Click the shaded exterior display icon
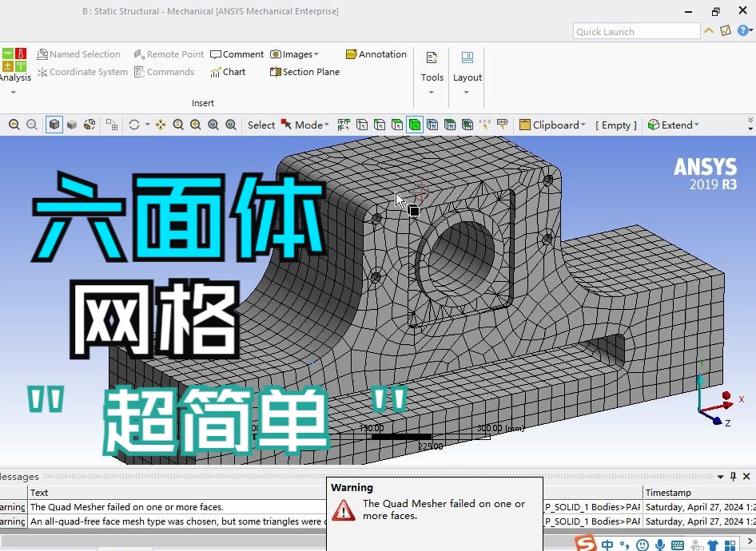The height and width of the screenshot is (551, 756). point(71,125)
